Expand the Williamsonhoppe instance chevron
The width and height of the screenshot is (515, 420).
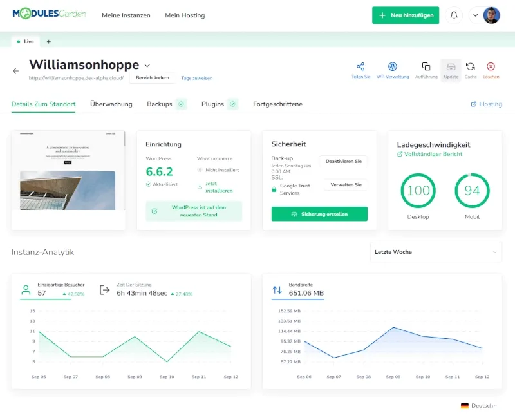tap(147, 66)
